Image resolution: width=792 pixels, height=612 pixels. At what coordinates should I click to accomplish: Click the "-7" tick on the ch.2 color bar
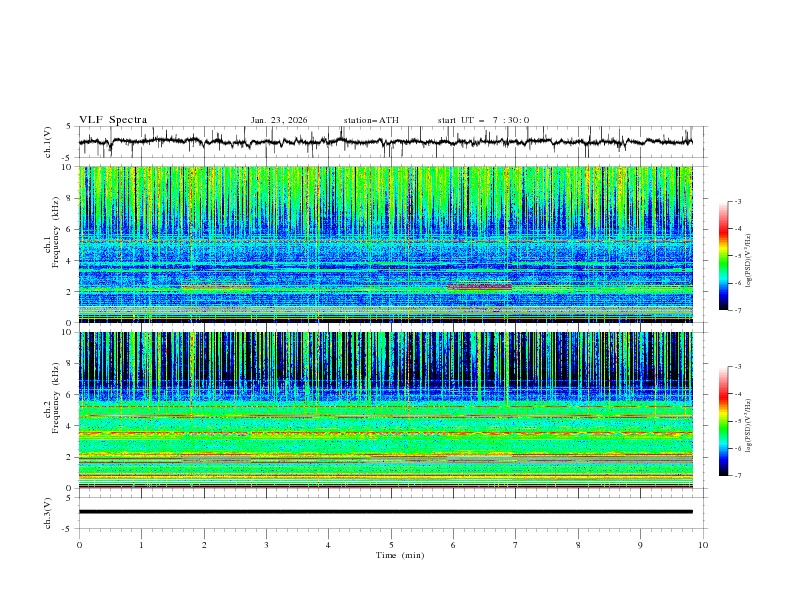tap(738, 476)
